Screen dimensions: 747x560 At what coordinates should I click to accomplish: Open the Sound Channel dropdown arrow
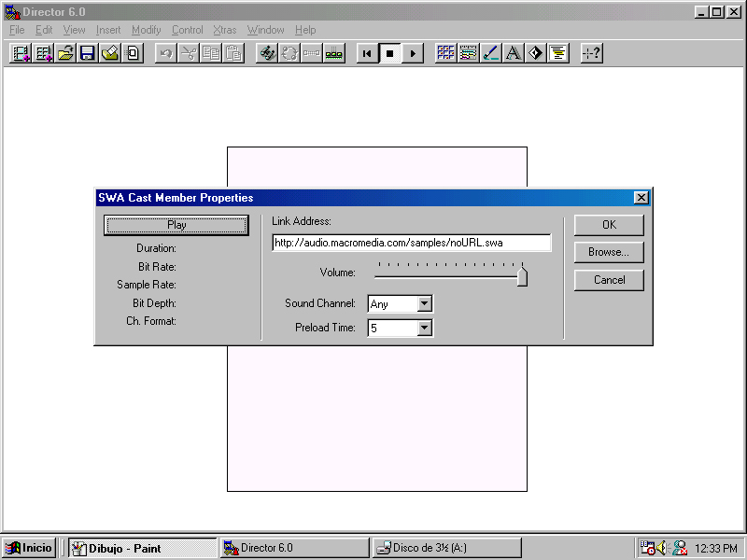pos(424,303)
